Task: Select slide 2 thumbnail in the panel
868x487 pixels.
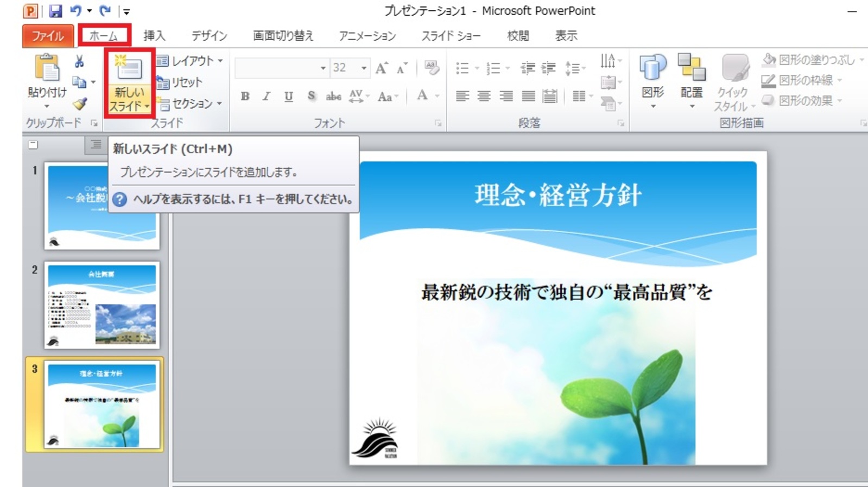Action: (x=102, y=305)
